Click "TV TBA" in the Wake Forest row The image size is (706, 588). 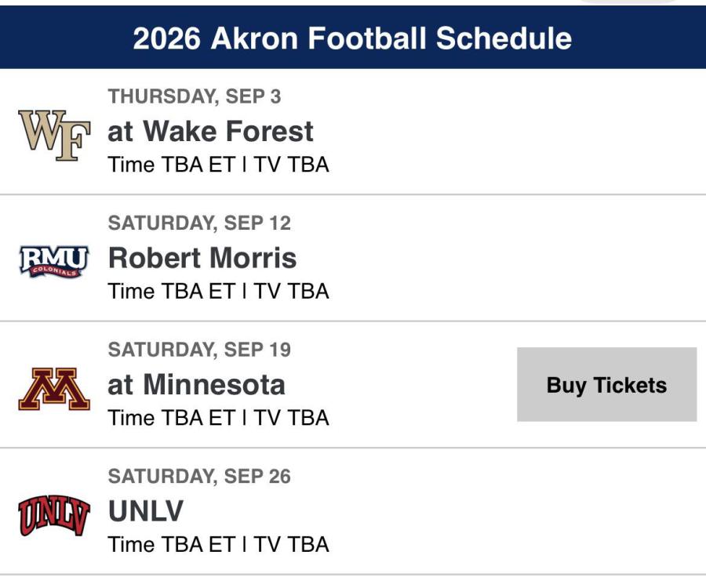tap(289, 165)
